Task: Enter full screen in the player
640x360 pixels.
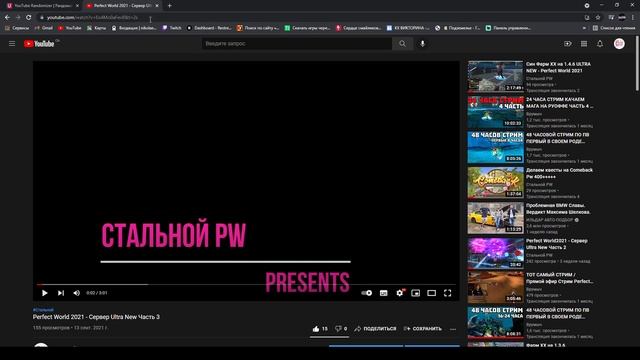Action: tap(447, 293)
